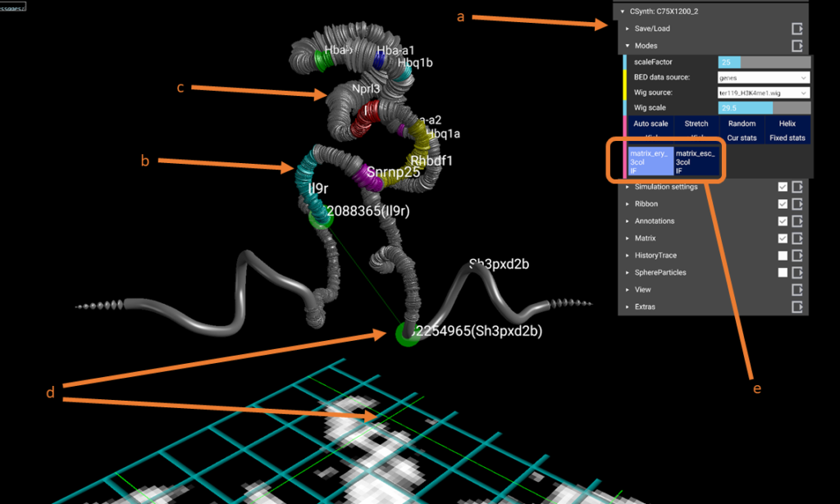Click the Wig scale slider

click(763, 108)
